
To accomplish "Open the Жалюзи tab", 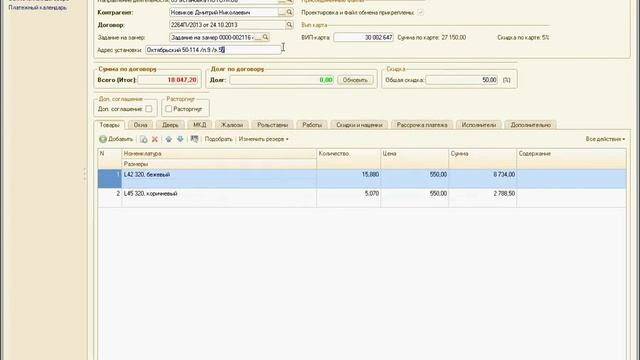I will pyautogui.click(x=231, y=125).
